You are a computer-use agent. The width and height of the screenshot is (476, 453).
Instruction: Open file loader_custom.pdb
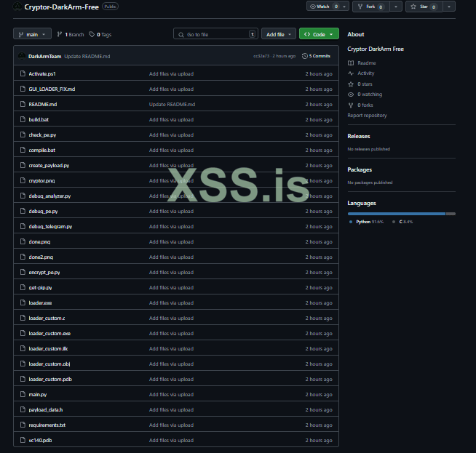[50, 380]
